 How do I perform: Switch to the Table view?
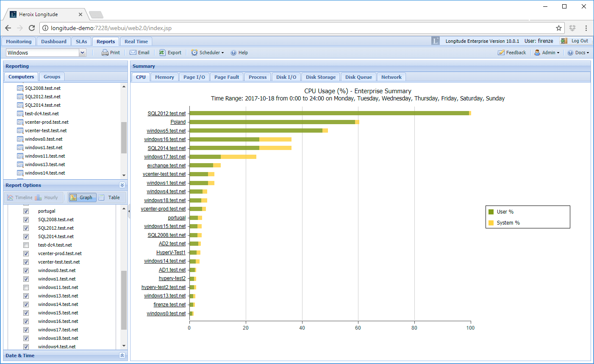(x=110, y=197)
